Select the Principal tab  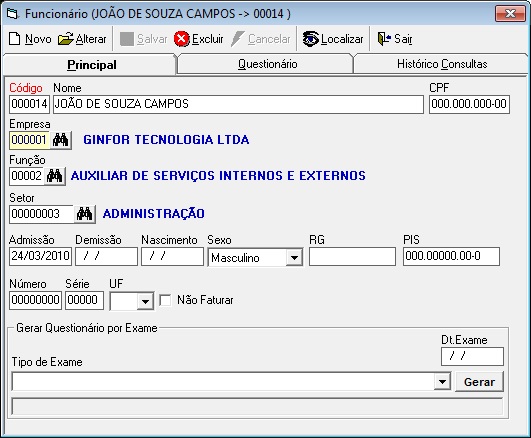coord(91,64)
